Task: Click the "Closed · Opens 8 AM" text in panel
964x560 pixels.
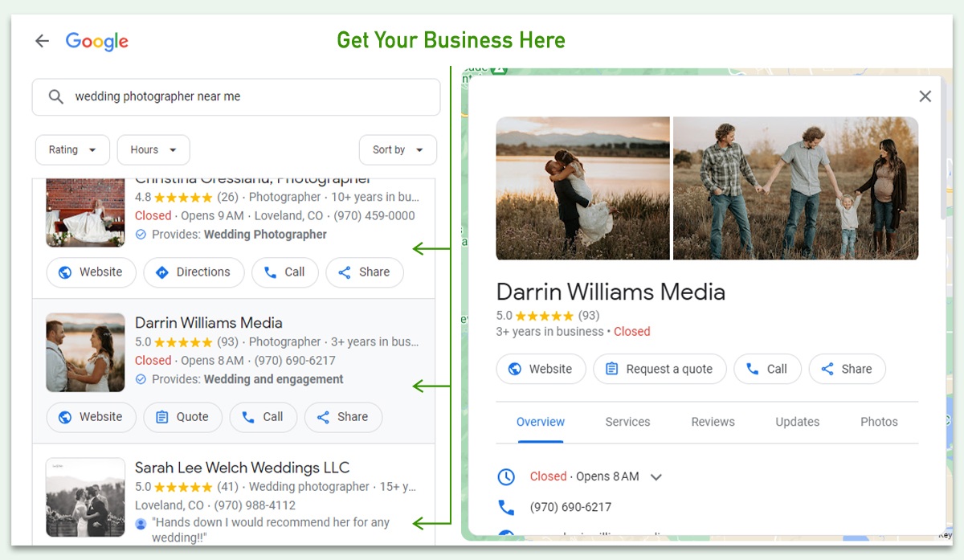Action: coord(585,477)
